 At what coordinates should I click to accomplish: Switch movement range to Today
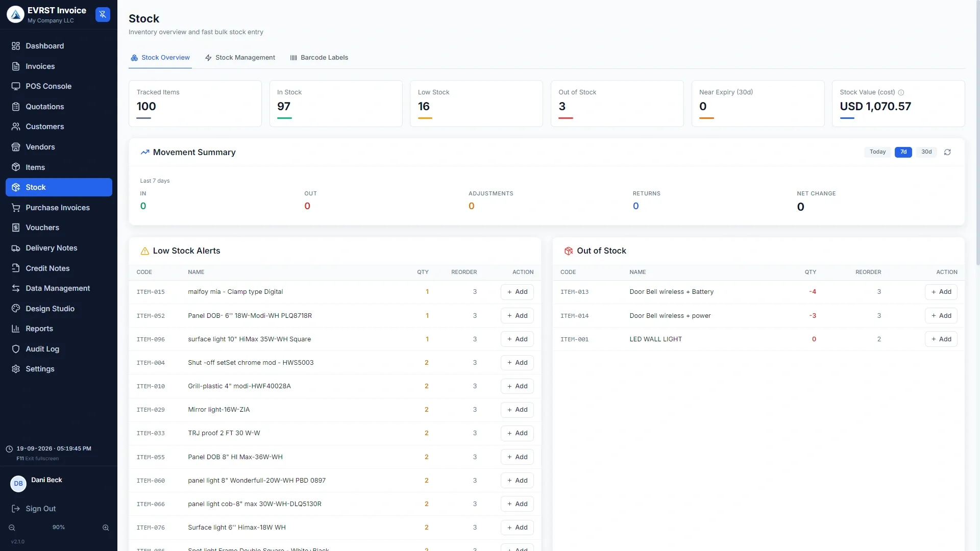tap(877, 152)
